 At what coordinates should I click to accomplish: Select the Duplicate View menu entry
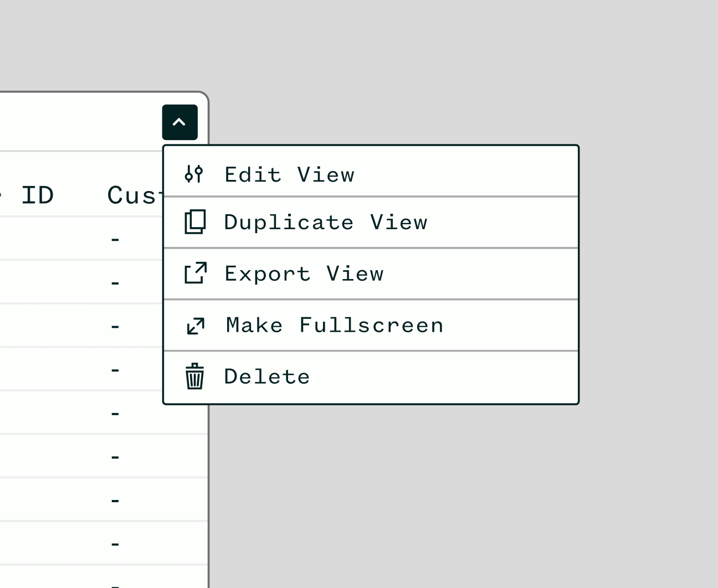[326, 223]
